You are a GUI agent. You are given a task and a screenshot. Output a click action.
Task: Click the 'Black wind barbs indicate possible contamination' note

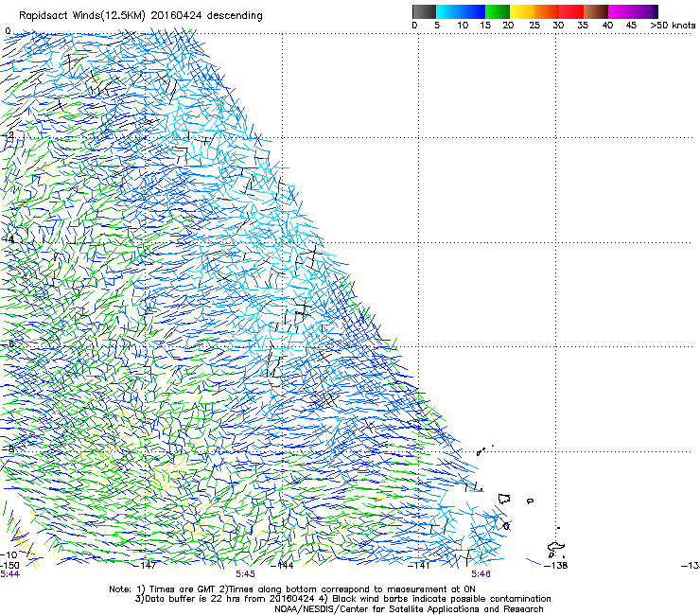442,599
